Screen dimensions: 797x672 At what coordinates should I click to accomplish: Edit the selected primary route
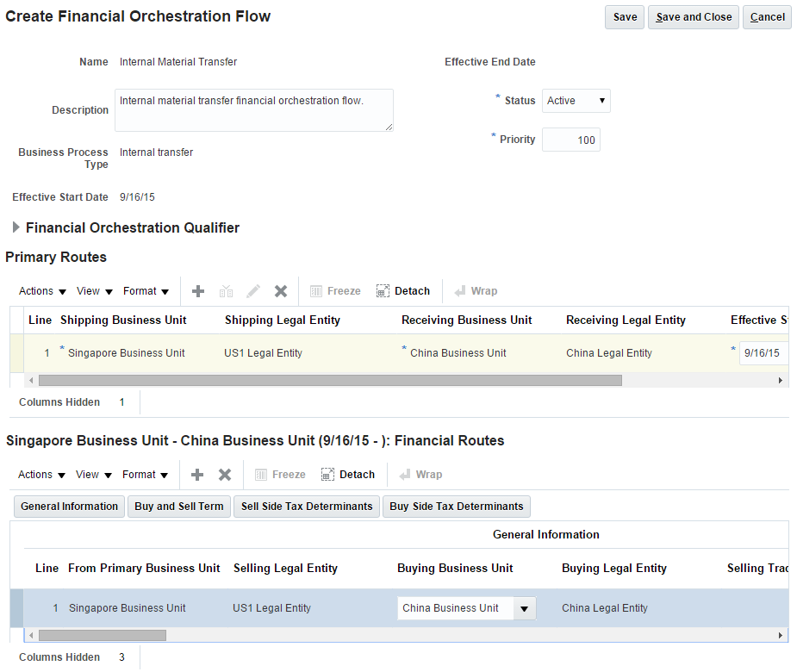click(x=252, y=291)
